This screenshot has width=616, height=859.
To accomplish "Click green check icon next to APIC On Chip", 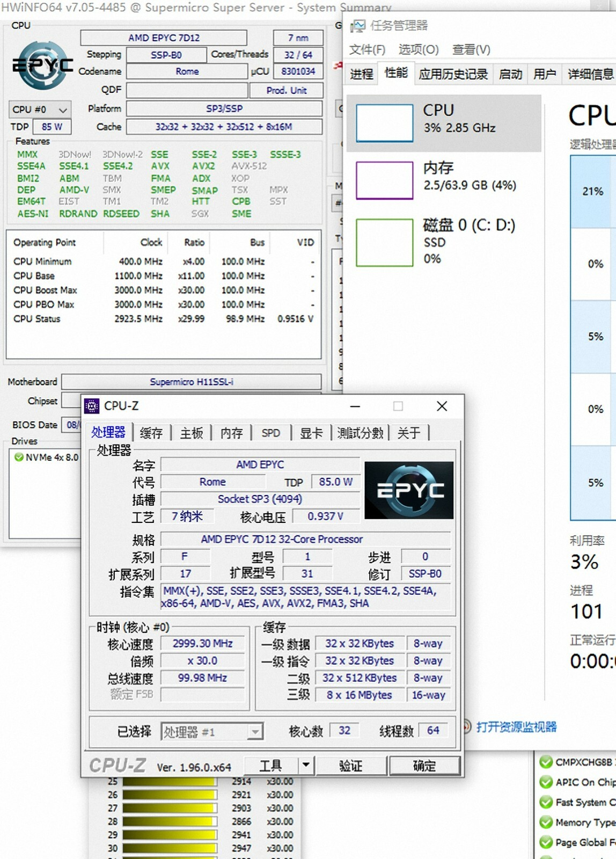I will click(546, 782).
